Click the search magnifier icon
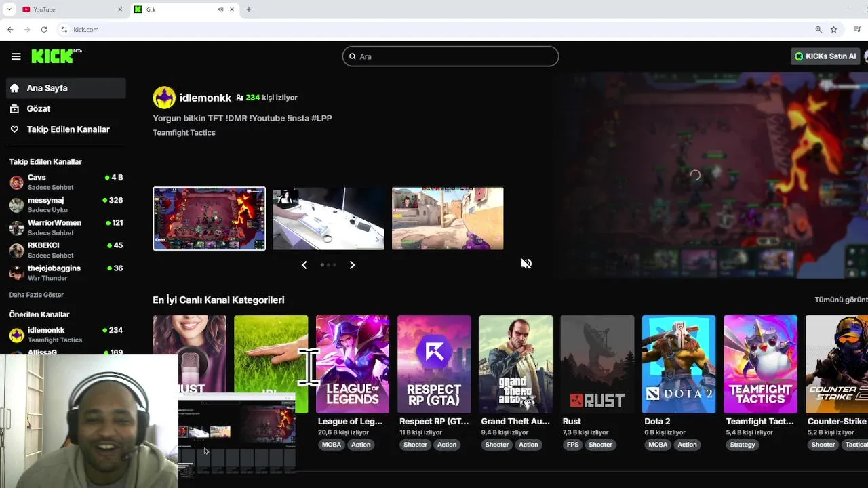The width and height of the screenshot is (868, 488). point(352,56)
